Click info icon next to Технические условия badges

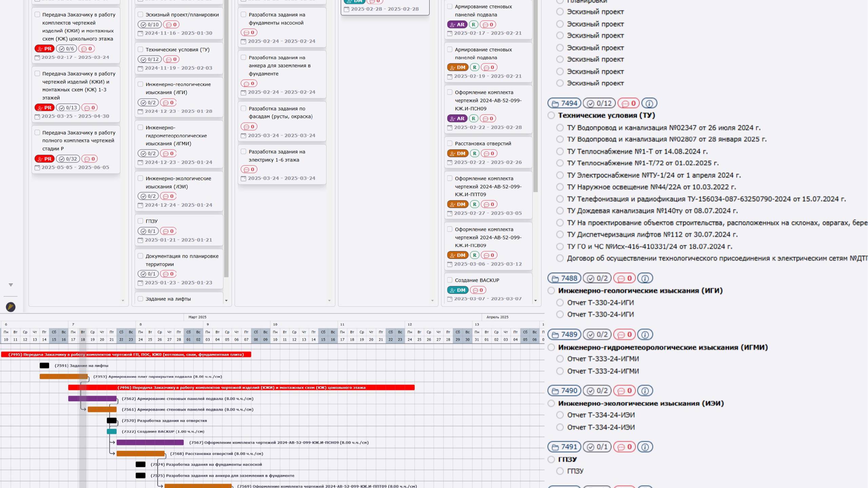coord(649,103)
